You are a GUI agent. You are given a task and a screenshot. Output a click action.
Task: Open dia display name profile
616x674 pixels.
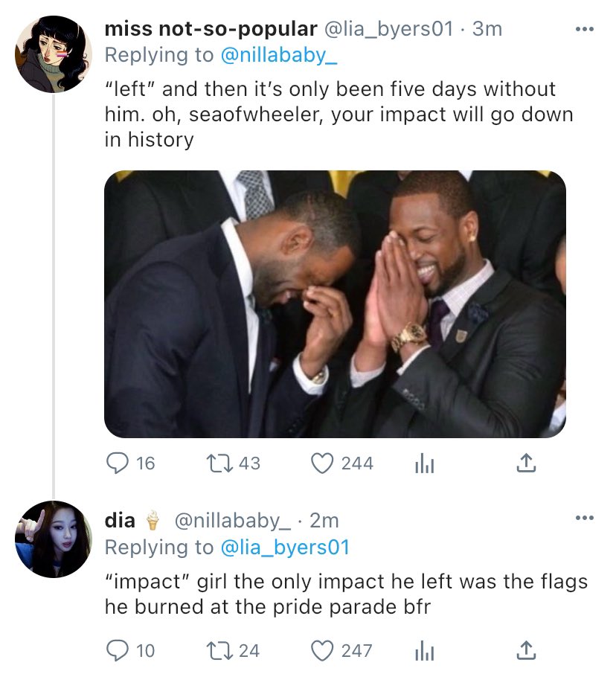pyautogui.click(x=120, y=521)
